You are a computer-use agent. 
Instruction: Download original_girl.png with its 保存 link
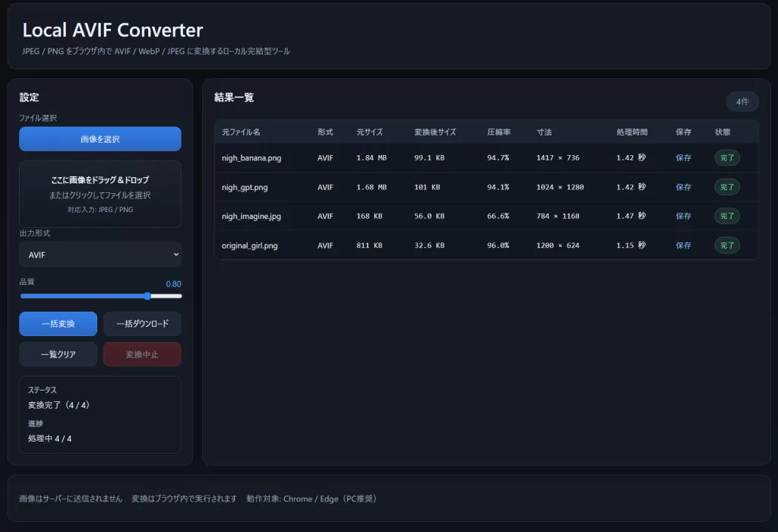pos(685,245)
